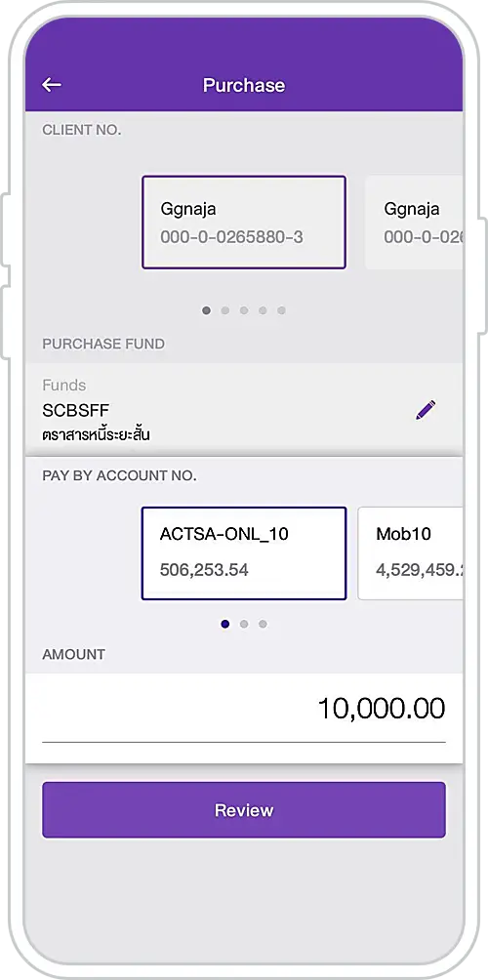This screenshot has height=980, width=488.
Task: Open the SCBSFF fund row
Action: (244, 410)
